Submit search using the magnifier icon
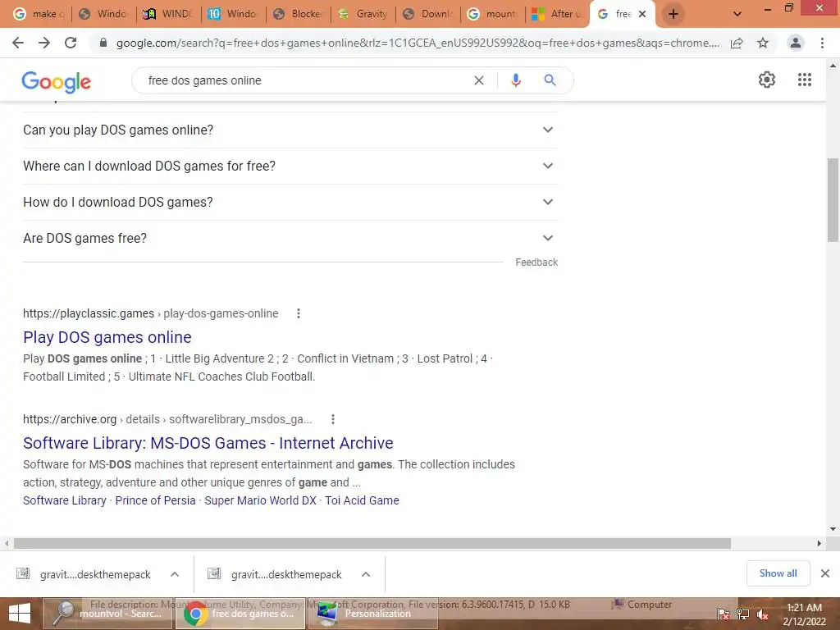840x630 pixels. pos(550,80)
